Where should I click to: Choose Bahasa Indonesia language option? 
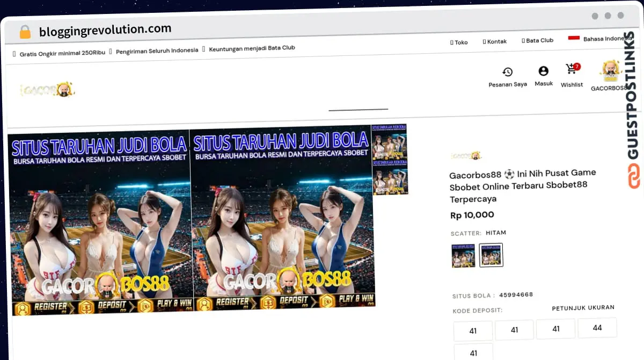tap(607, 39)
